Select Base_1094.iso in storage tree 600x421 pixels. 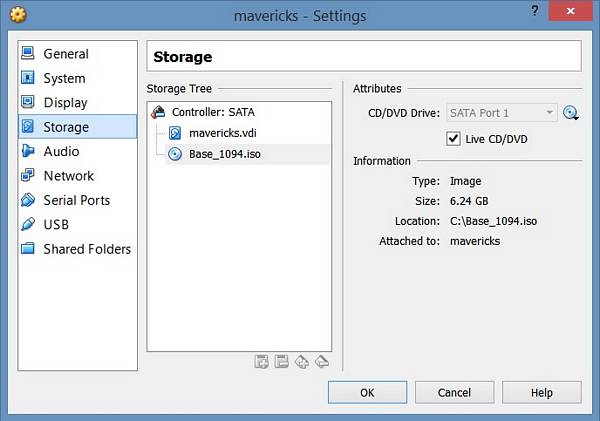(x=225, y=154)
